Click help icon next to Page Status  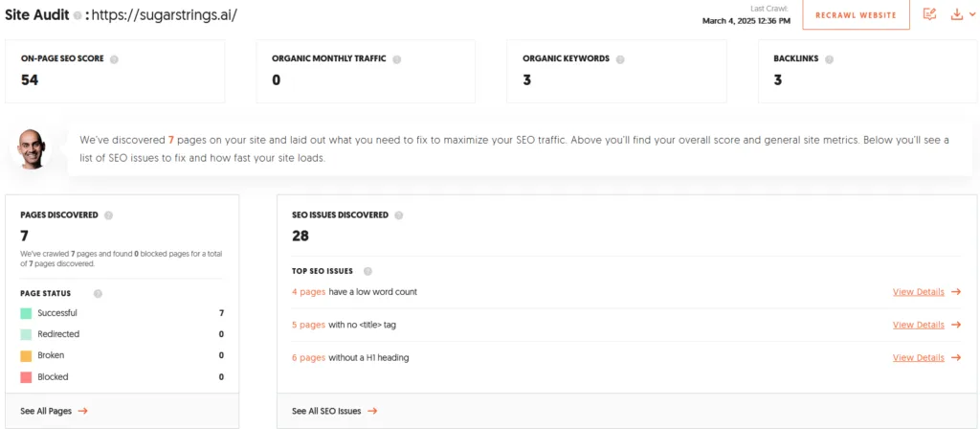(x=98, y=293)
